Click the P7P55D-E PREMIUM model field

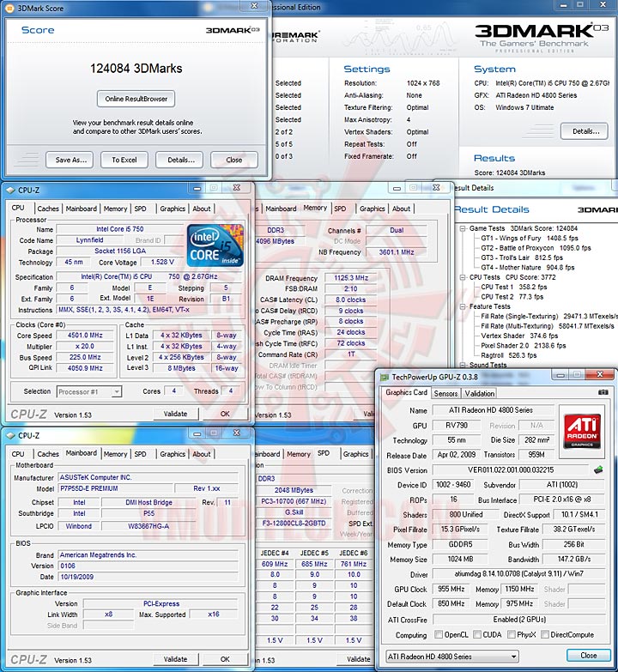coord(116,488)
